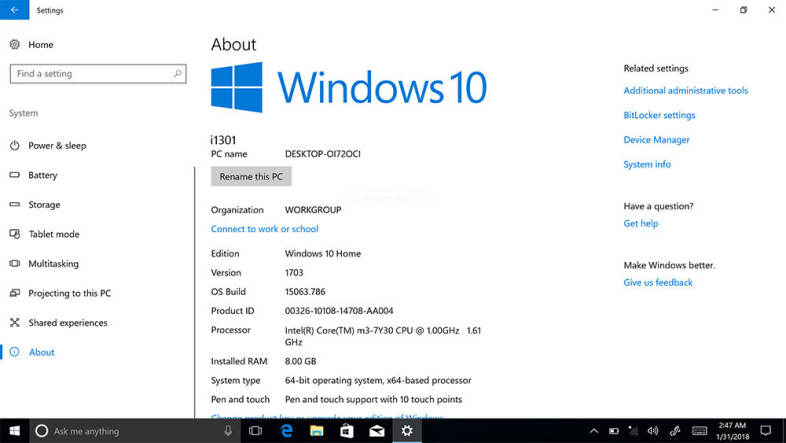Open BitLocker settings link
786x443 pixels.
[x=659, y=116]
